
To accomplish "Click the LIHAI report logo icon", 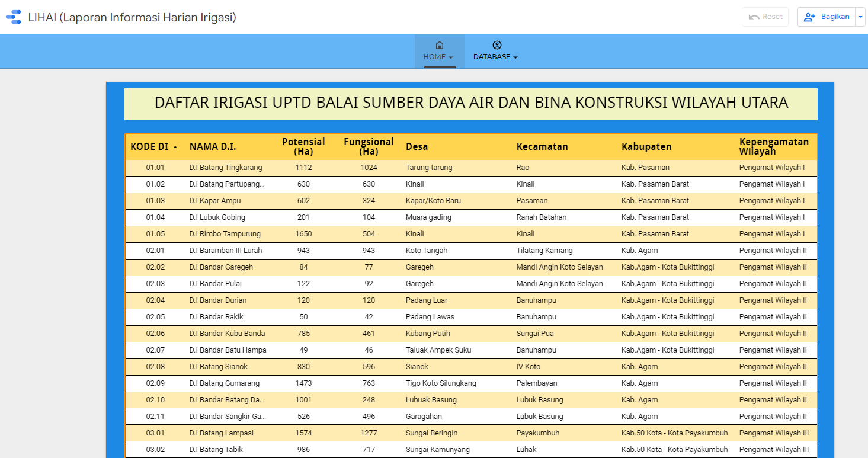I will [13, 17].
